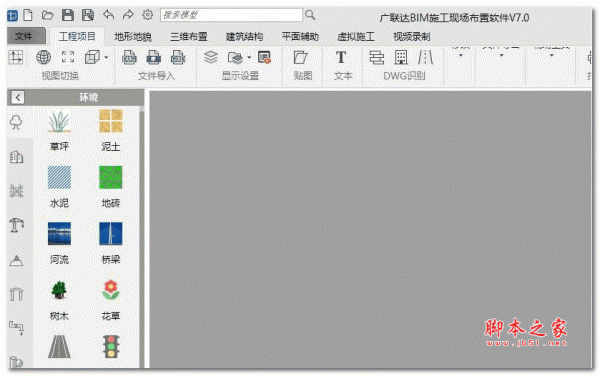Select the tree environment category icon
Screen dimensions: 600x376
click(16, 123)
